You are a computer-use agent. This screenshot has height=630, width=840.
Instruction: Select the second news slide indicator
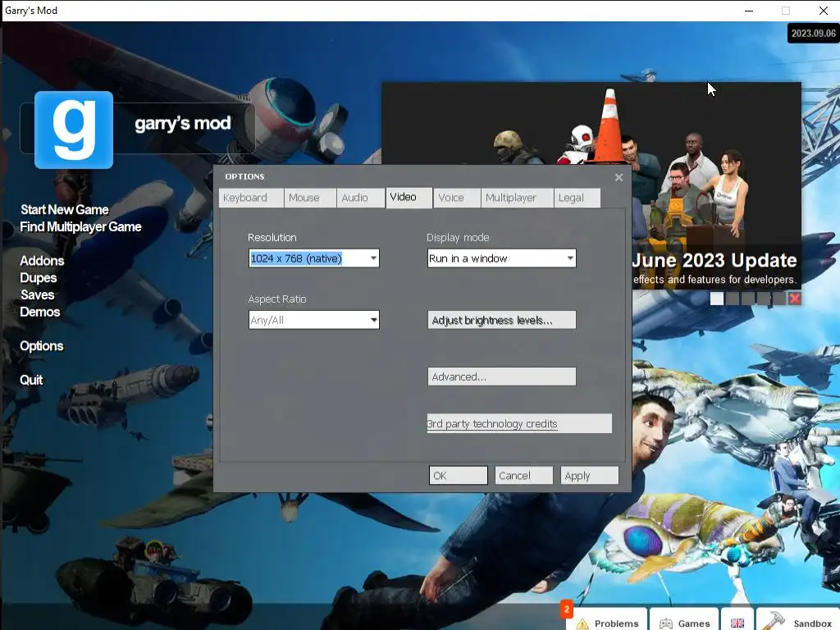733,299
